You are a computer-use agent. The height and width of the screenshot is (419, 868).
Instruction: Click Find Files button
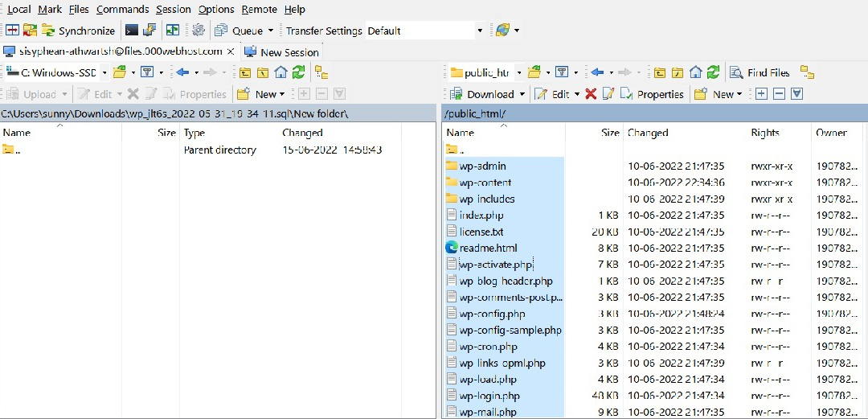click(x=759, y=72)
